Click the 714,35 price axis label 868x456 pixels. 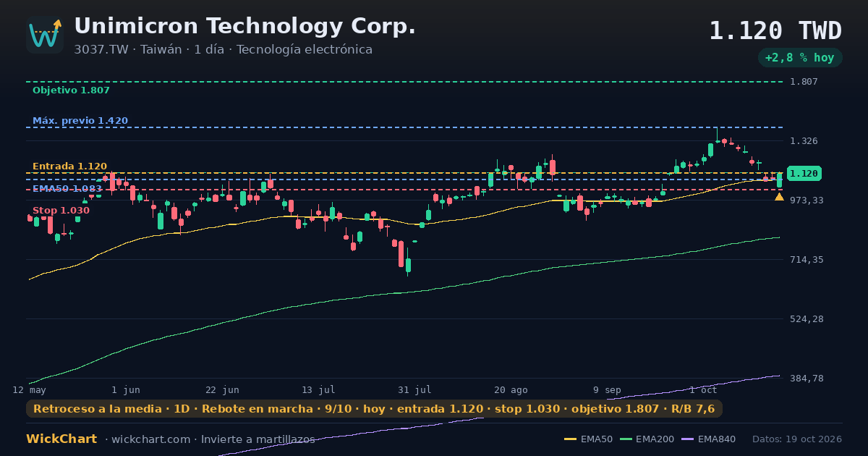pos(807,260)
